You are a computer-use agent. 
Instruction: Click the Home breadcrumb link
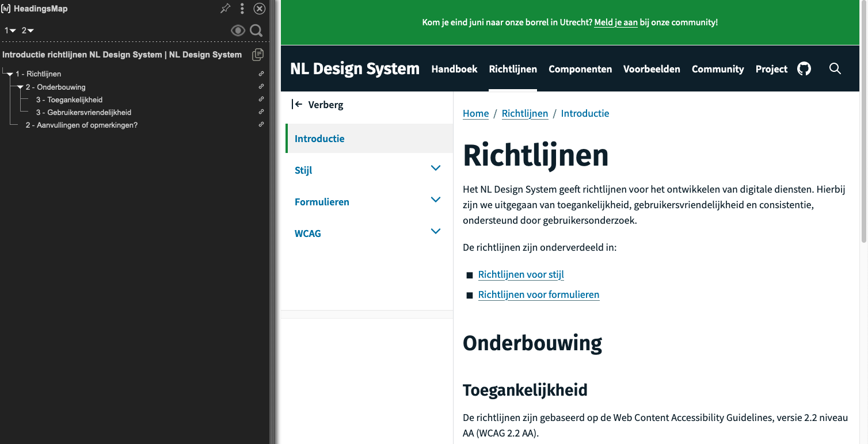point(476,113)
